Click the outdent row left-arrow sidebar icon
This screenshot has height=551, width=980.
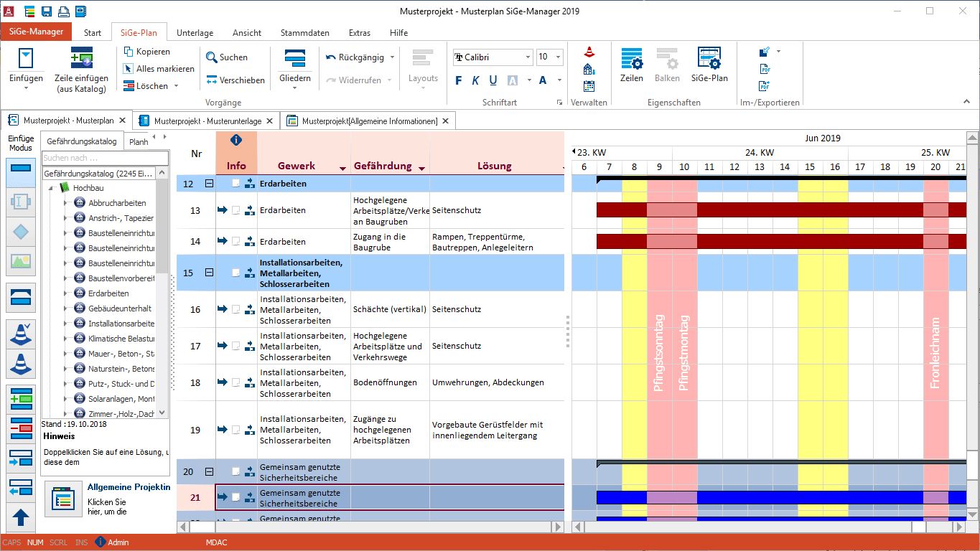21,489
